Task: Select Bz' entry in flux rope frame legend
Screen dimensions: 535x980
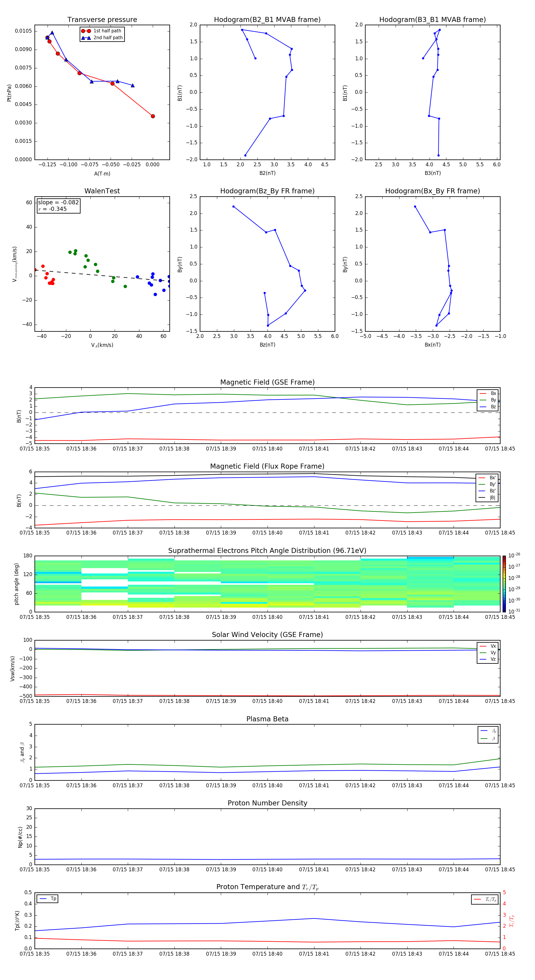Action: point(487,491)
